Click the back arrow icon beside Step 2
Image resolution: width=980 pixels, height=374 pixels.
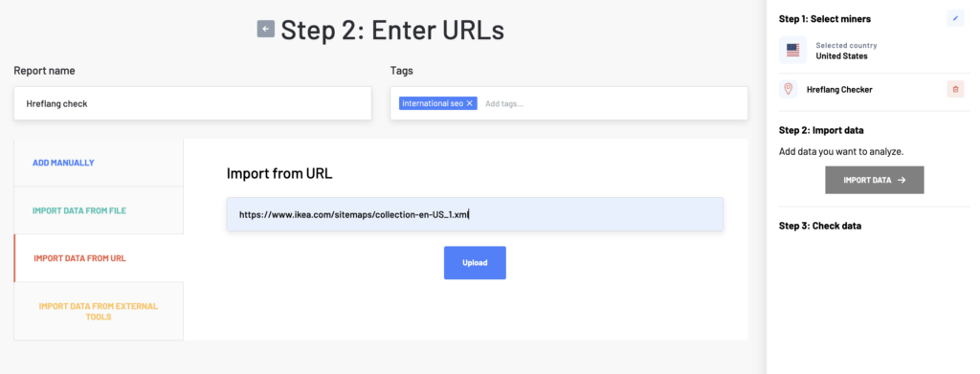point(266,29)
